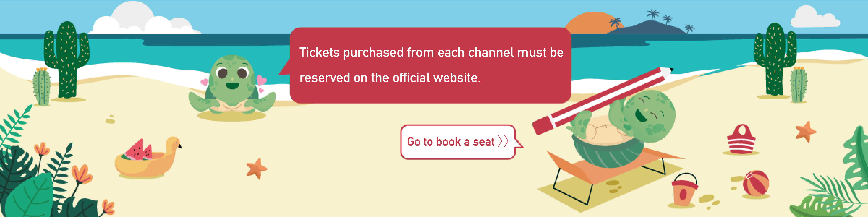
Task: Click the orange starfish near the duck float
Action: 256,168
